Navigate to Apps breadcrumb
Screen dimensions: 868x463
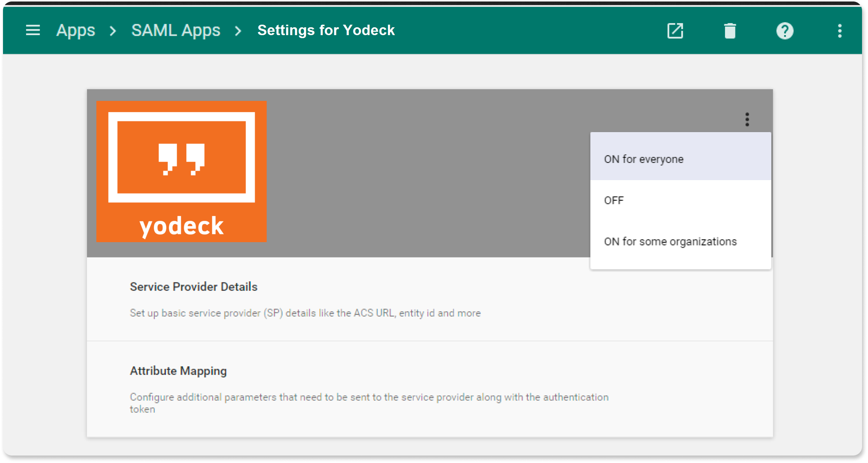point(76,30)
